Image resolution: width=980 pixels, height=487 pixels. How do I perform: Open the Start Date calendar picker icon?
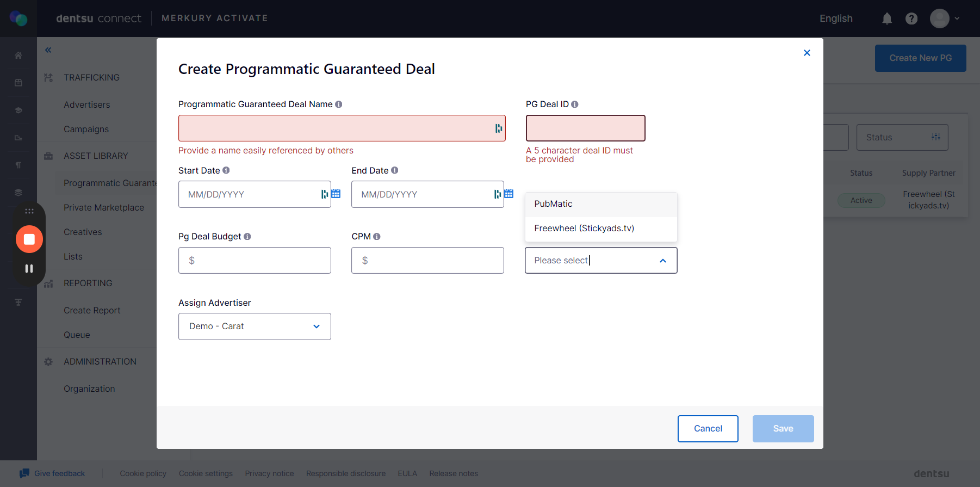[x=336, y=194]
